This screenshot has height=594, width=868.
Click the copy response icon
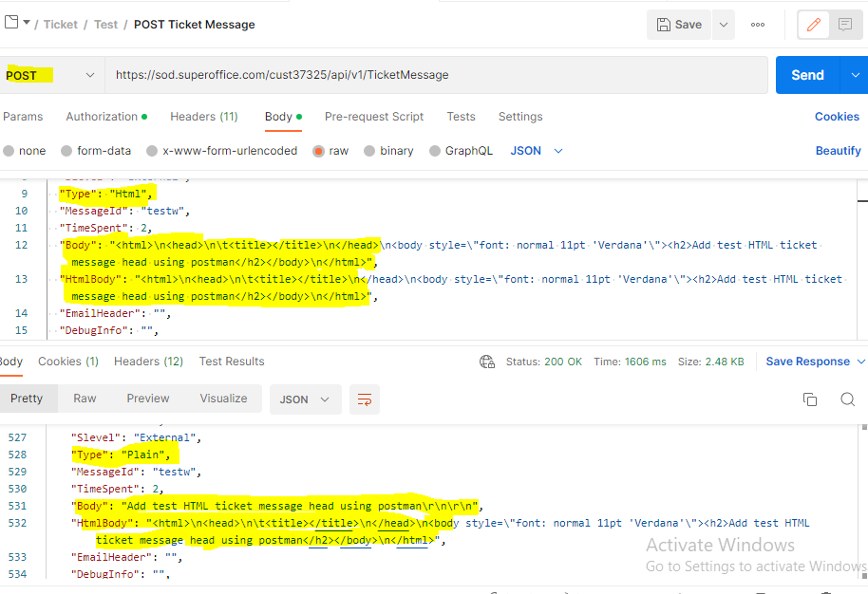pyautogui.click(x=810, y=399)
